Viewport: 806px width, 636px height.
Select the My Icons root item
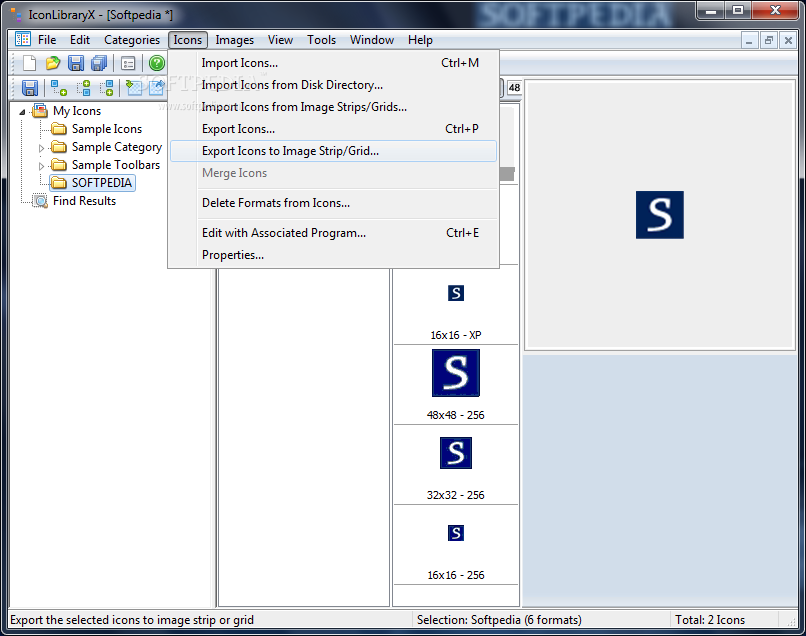tap(77, 111)
